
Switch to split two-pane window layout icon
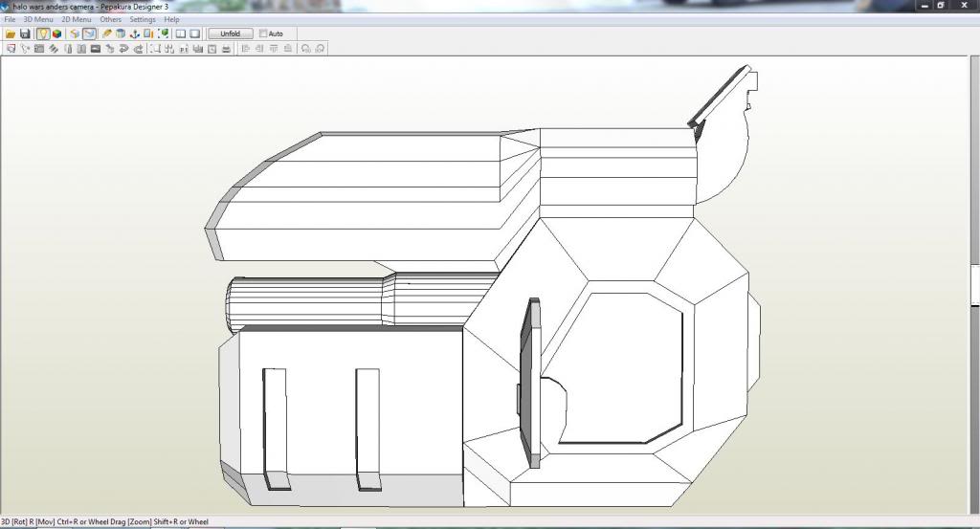[180, 33]
